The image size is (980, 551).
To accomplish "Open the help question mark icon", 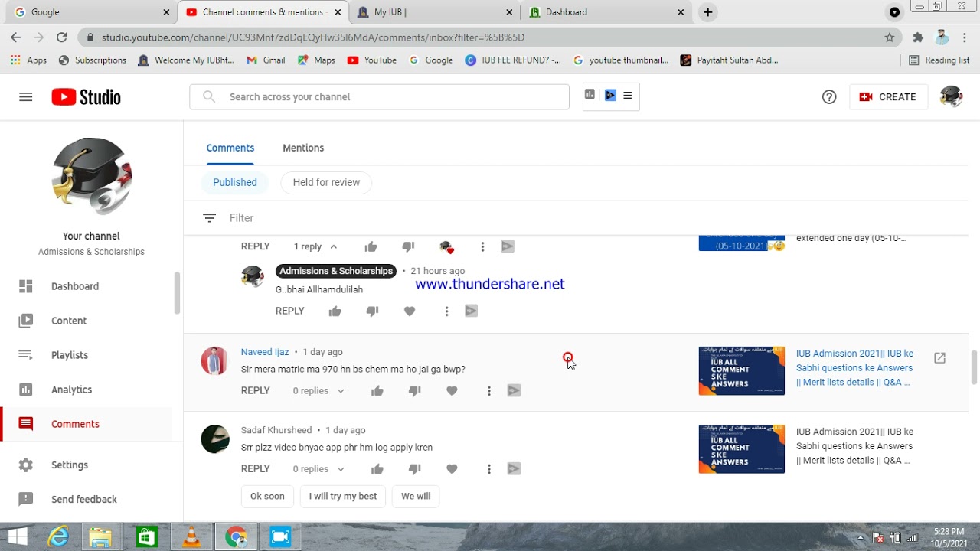I will [x=829, y=97].
